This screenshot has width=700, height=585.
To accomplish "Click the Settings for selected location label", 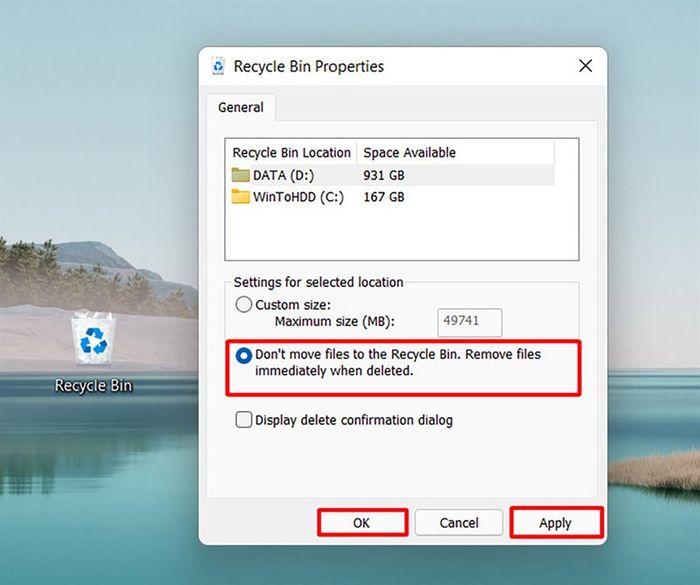I will tap(318, 282).
